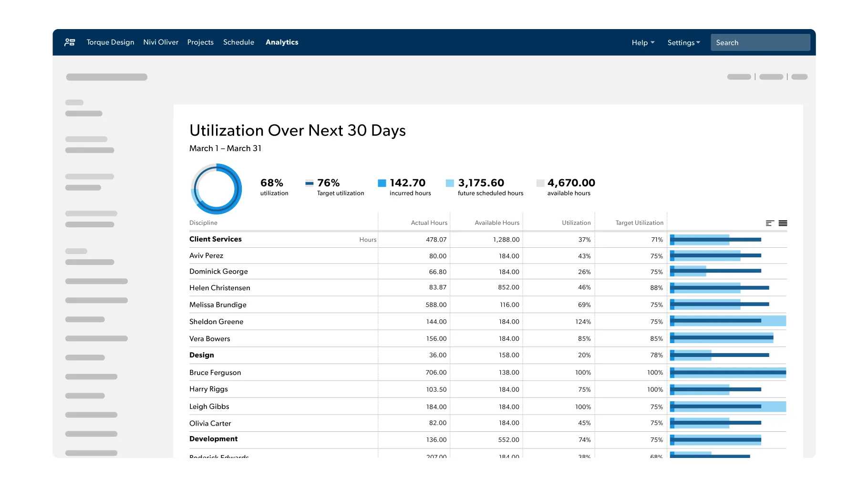The height and width of the screenshot is (488, 868).
Task: Expand the Development discipline group
Action: coord(213,439)
